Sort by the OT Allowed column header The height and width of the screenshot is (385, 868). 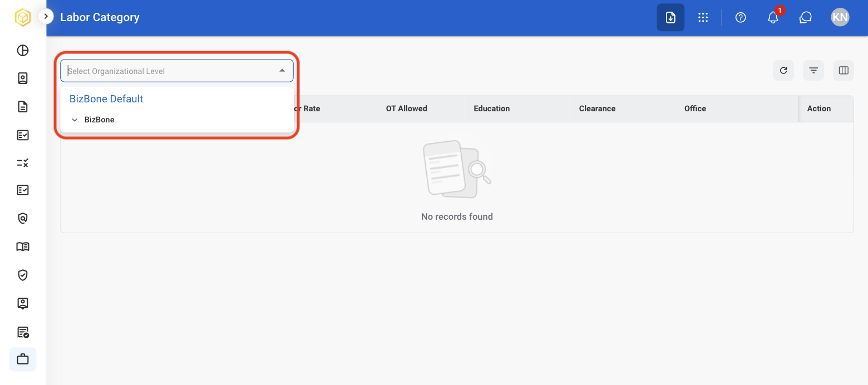407,108
